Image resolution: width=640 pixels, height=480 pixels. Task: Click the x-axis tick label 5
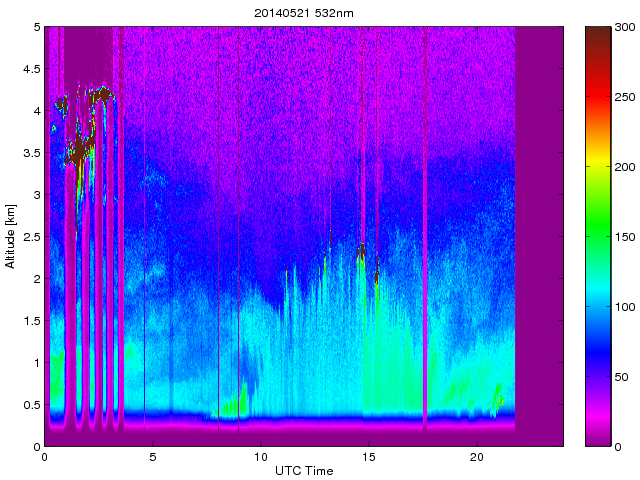153,457
